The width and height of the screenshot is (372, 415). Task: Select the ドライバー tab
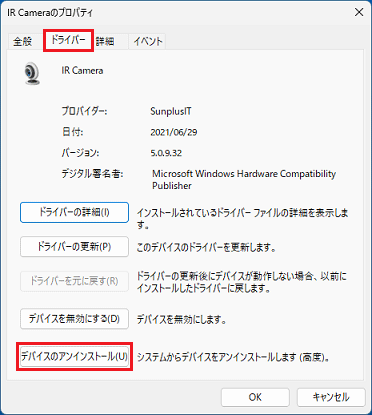pos(68,40)
